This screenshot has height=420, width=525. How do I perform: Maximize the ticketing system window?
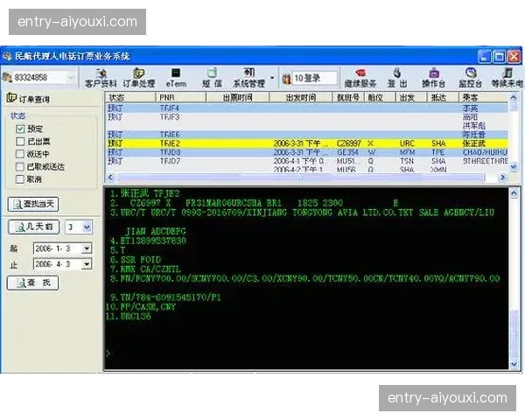(500, 56)
